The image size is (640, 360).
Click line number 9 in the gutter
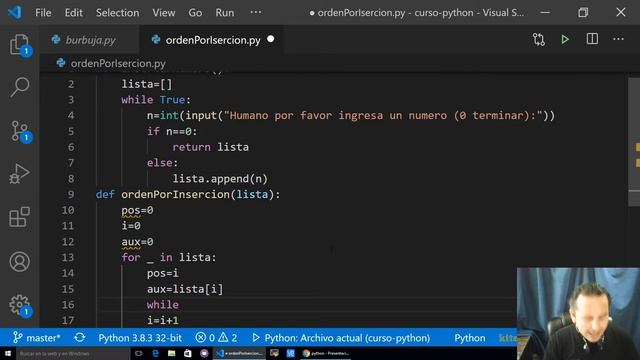point(71,194)
